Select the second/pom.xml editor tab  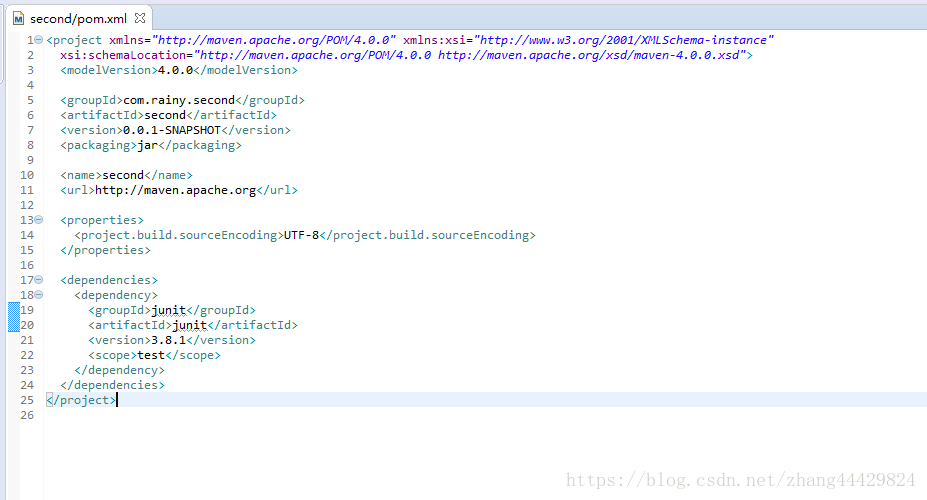(x=78, y=19)
